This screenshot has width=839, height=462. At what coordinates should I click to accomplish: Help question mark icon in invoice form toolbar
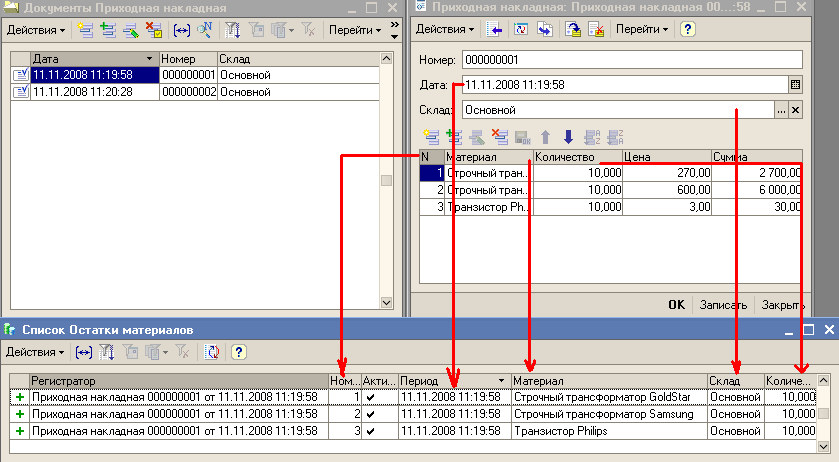click(x=688, y=29)
